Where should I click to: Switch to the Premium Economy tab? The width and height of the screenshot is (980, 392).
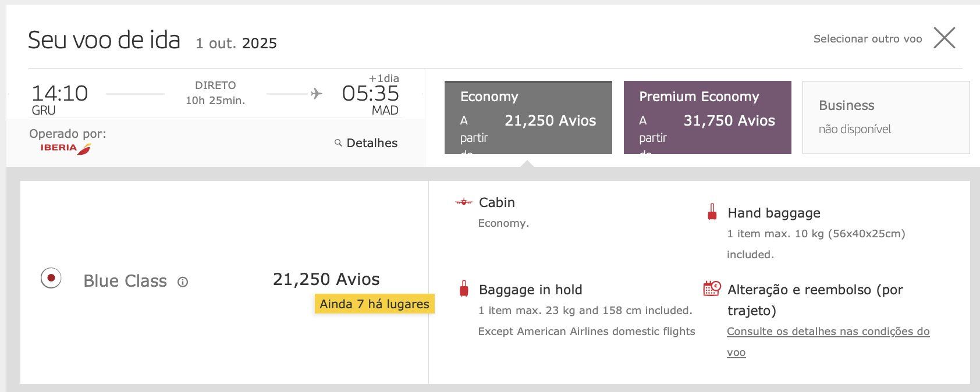(707, 117)
